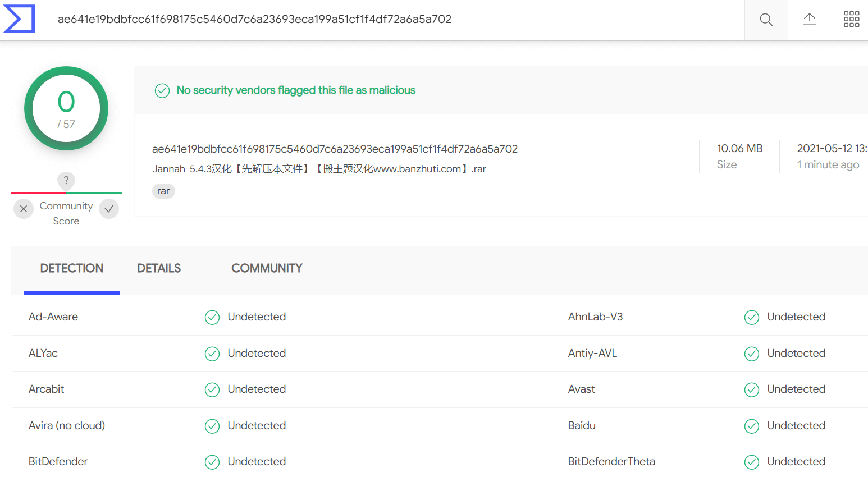Click the rar tag chip
Viewport: 868px width, 477px height.
(x=163, y=191)
